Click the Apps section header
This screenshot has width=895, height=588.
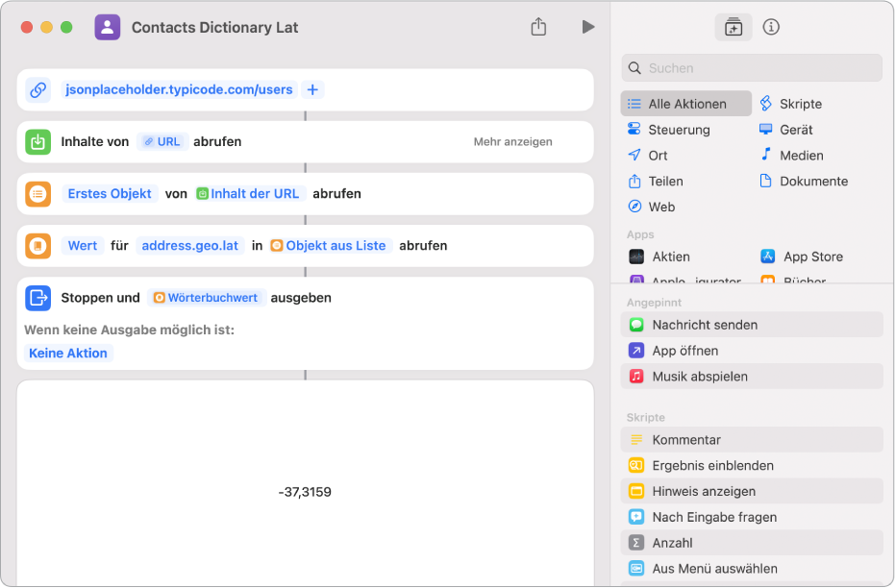[640, 234]
